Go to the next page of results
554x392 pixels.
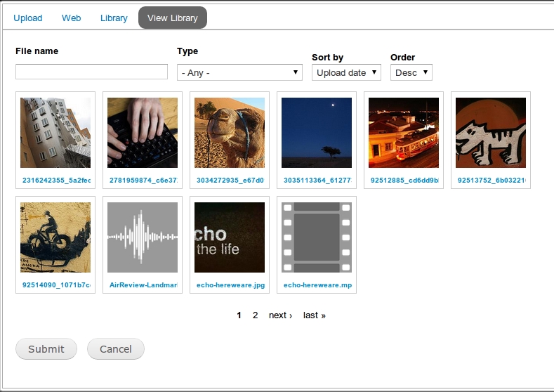(x=280, y=315)
